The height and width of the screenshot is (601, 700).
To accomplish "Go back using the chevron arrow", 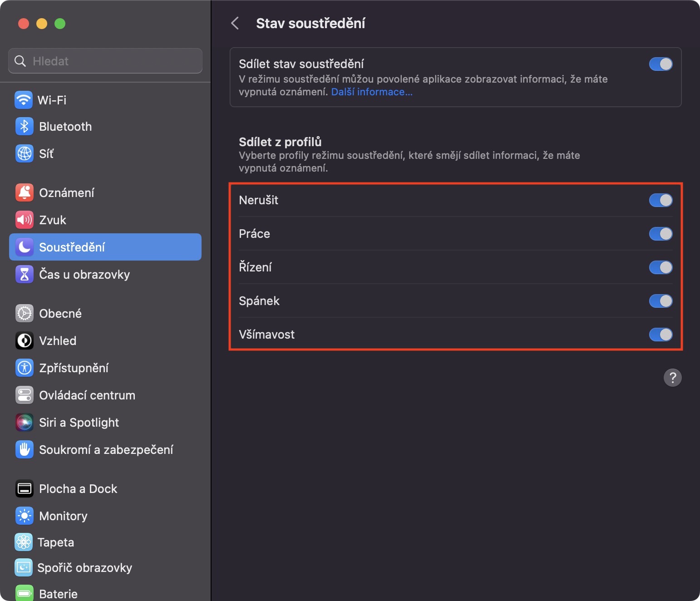I will [235, 23].
